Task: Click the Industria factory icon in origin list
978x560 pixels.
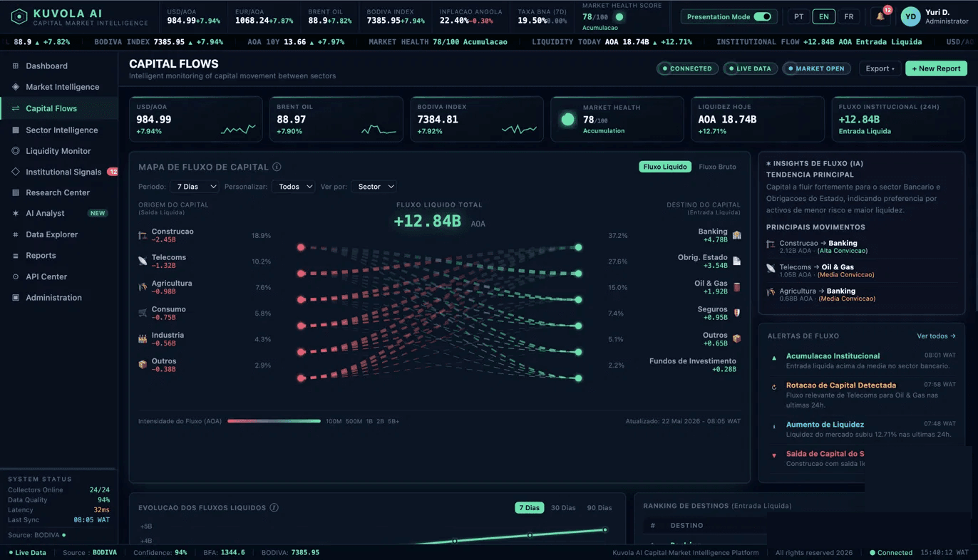Action: click(143, 339)
